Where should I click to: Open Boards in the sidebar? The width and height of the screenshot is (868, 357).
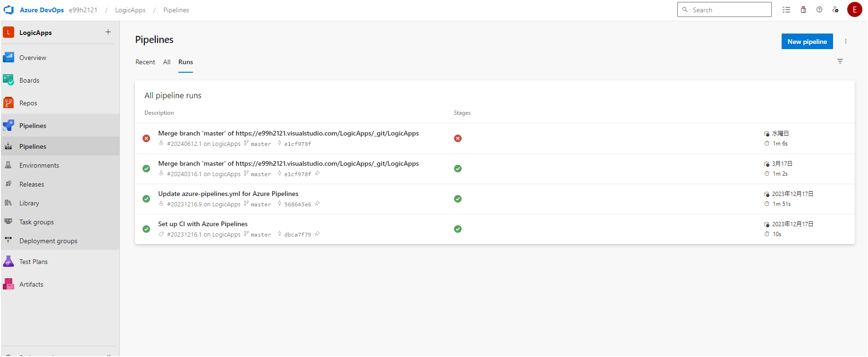pos(60,80)
